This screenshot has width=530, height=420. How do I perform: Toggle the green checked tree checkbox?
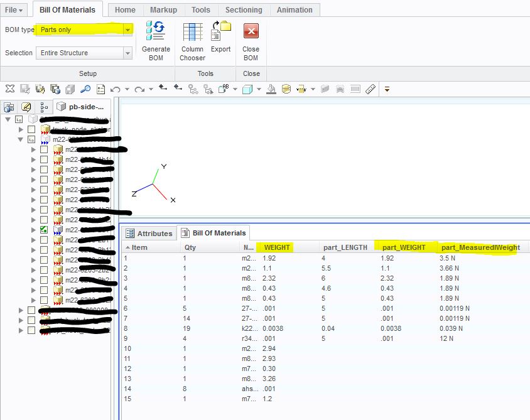(44, 230)
